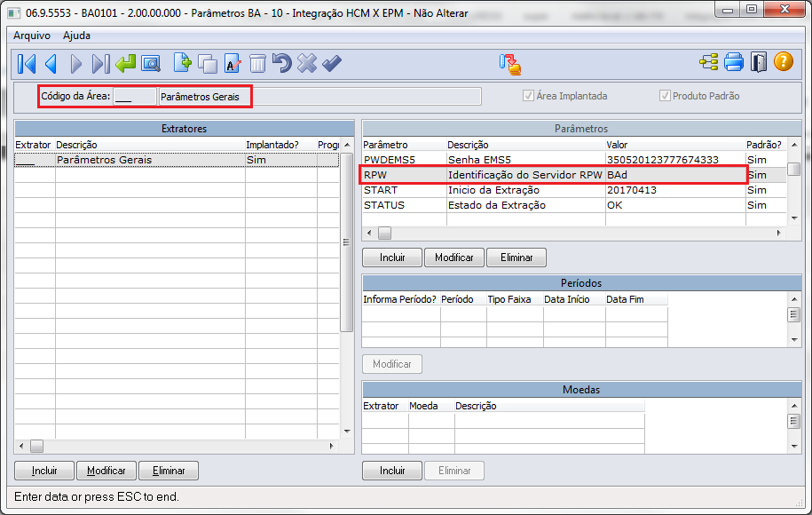Toggle Área Implantada checkbox
The height and width of the screenshot is (515, 812).
pos(528,95)
